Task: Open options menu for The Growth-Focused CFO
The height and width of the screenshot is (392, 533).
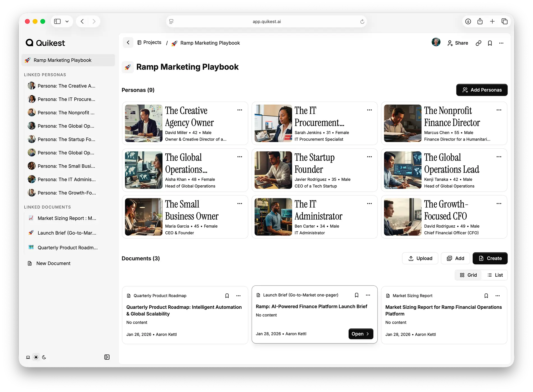Action: pos(499,204)
